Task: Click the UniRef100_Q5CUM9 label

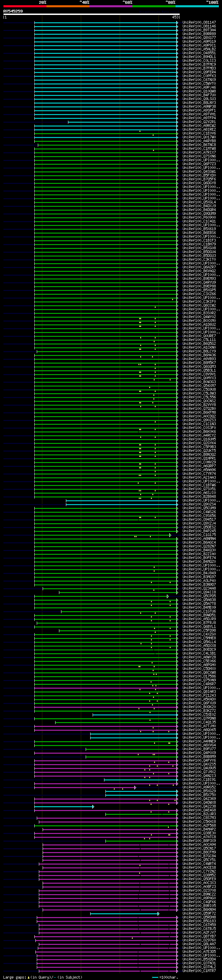Action: tap(199, 508)
